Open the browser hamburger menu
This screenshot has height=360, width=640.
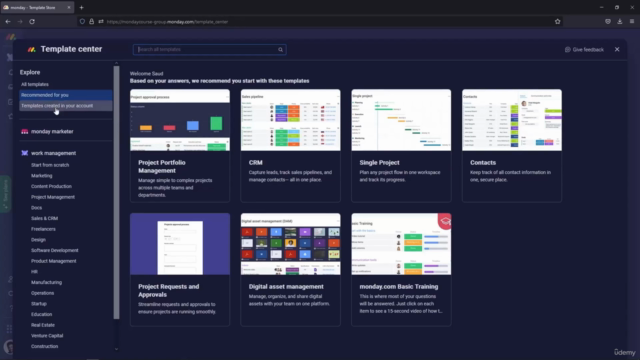point(632,22)
